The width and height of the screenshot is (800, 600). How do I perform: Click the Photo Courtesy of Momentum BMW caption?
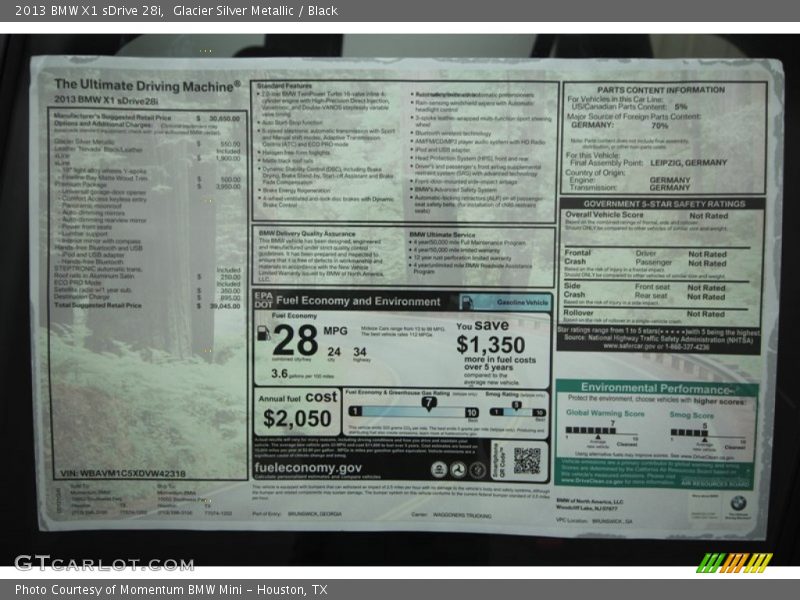pyautogui.click(x=171, y=590)
